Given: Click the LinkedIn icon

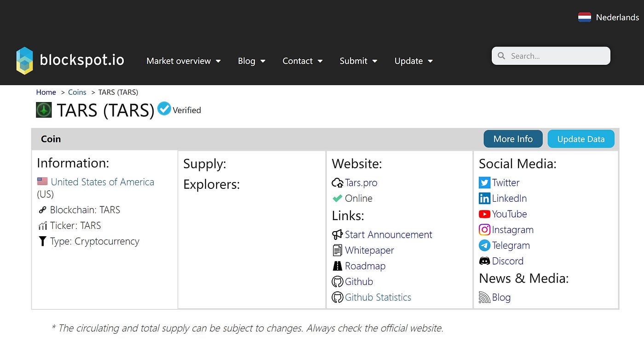Looking at the screenshot, I should [x=484, y=198].
